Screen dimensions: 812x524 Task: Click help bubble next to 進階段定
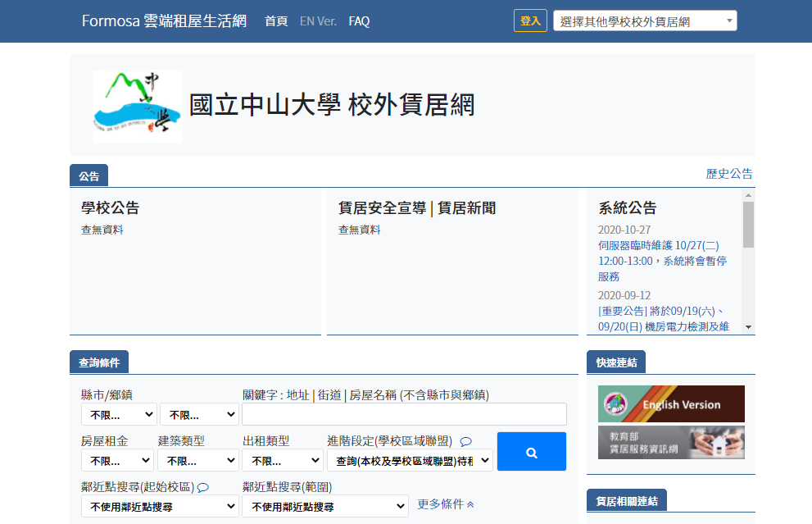[466, 442]
